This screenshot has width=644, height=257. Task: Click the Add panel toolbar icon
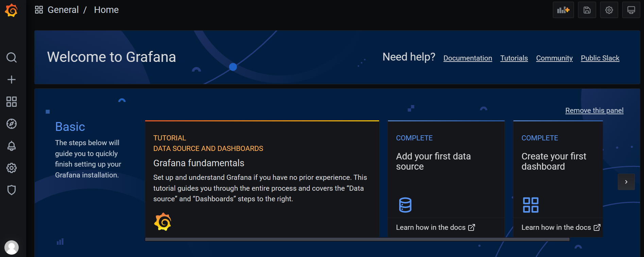tap(563, 10)
